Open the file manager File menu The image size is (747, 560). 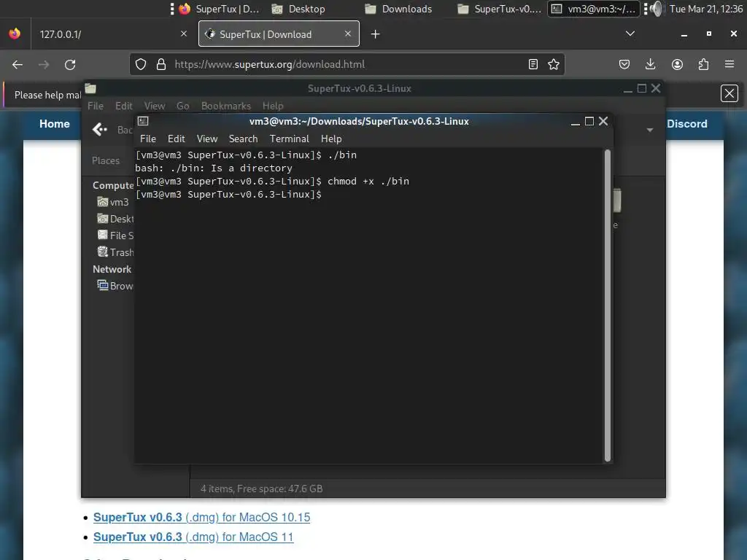point(96,106)
